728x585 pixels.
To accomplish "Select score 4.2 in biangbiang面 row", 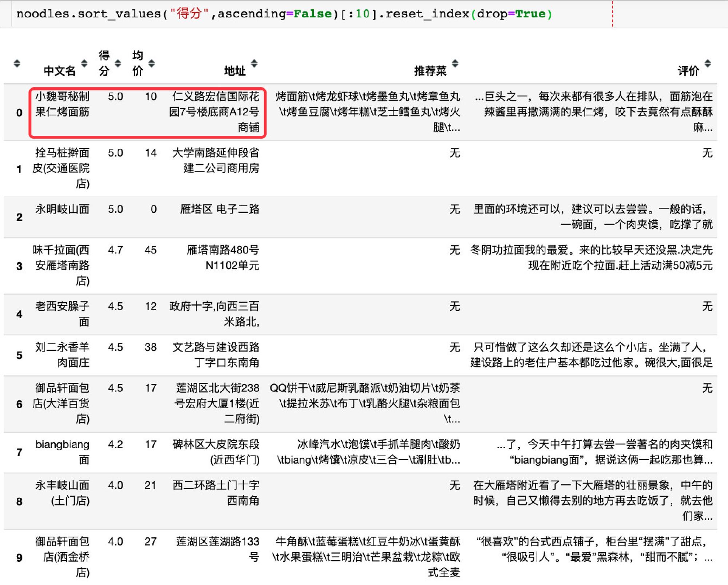I will pos(115,444).
